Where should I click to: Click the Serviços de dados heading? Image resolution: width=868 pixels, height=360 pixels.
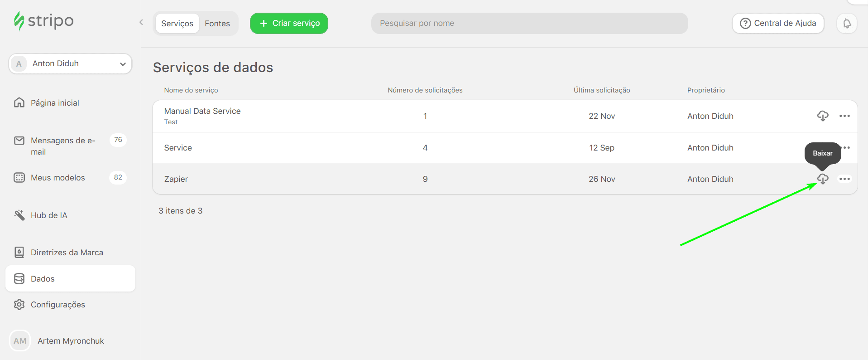tap(213, 68)
